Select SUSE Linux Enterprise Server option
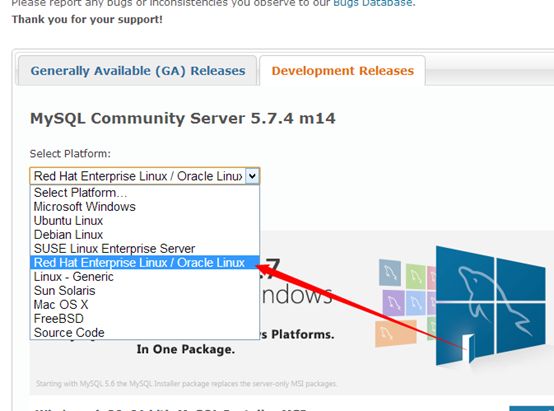Image resolution: width=554 pixels, height=411 pixels. [145, 249]
